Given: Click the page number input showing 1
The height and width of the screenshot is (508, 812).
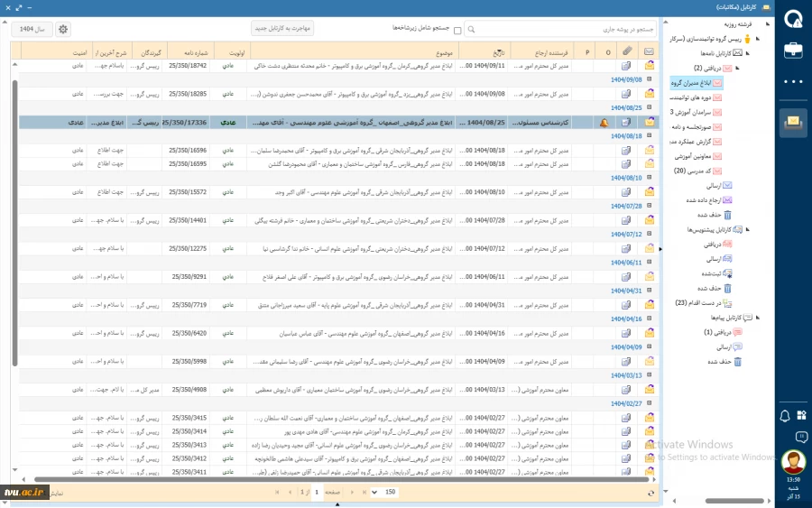Looking at the screenshot, I should point(317,493).
